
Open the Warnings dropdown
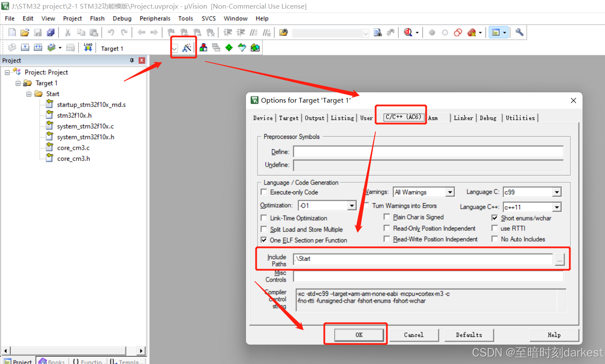450,192
